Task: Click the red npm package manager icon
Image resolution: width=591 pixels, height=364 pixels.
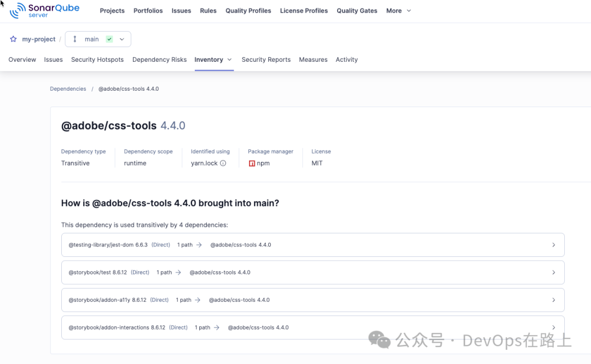Action: pyautogui.click(x=252, y=162)
